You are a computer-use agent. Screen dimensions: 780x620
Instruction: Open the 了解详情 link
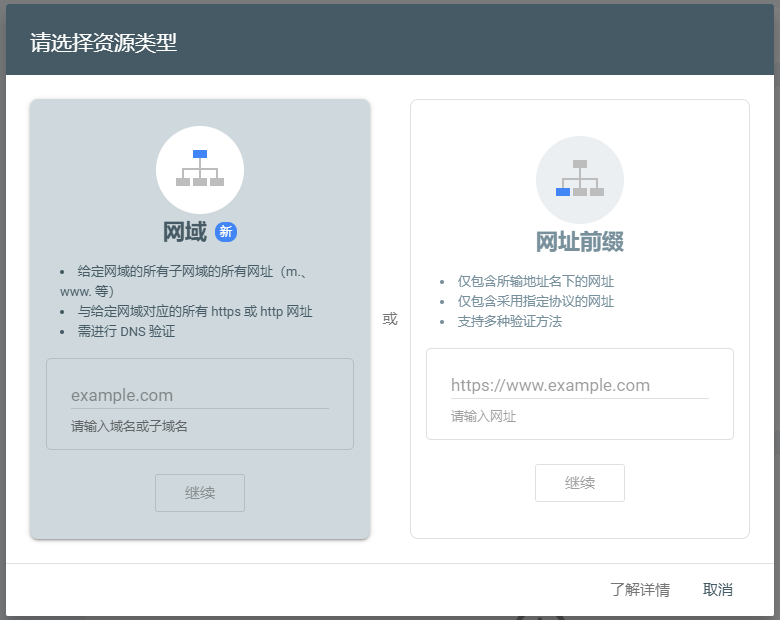coord(640,590)
